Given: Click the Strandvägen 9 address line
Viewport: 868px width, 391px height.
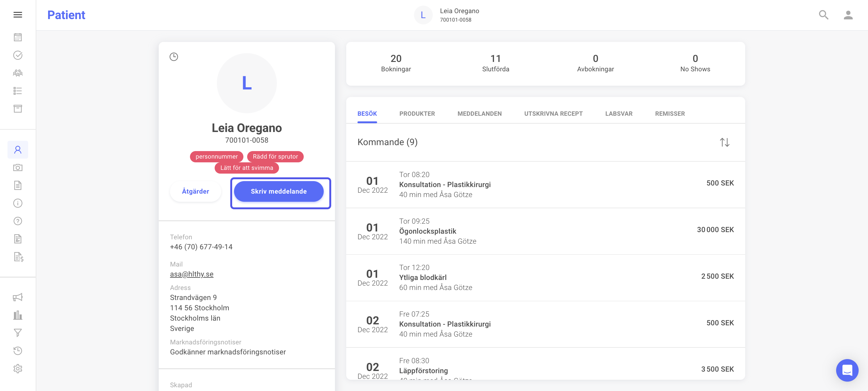Looking at the screenshot, I should 193,297.
